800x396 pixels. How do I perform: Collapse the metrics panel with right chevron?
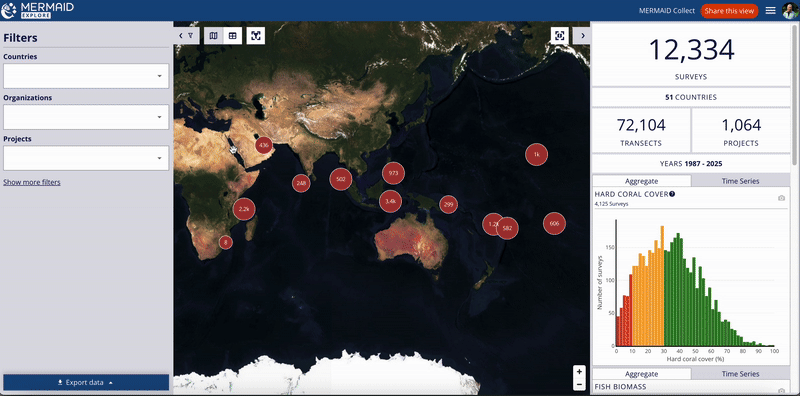pos(582,36)
